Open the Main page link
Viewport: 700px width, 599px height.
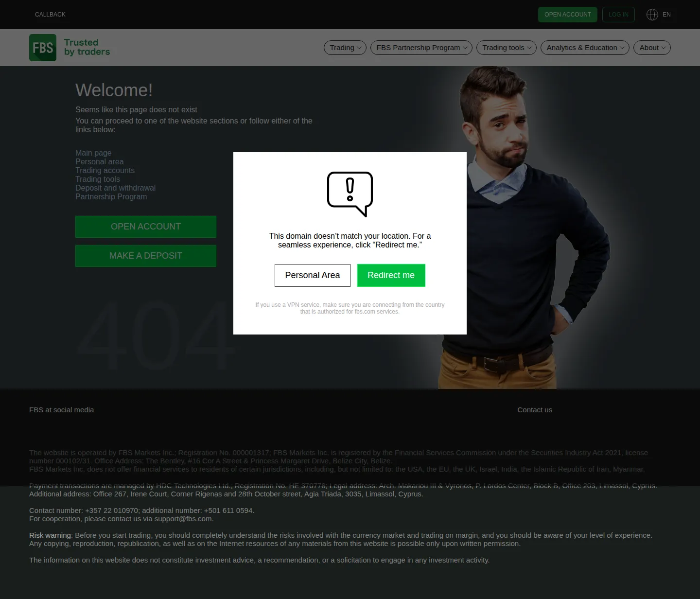pyautogui.click(x=93, y=153)
